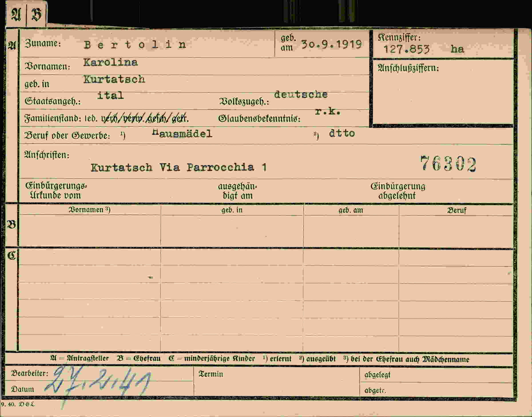Click the 'abgetr.' label
Viewport: 532px width, 417px height.
pyautogui.click(x=375, y=390)
